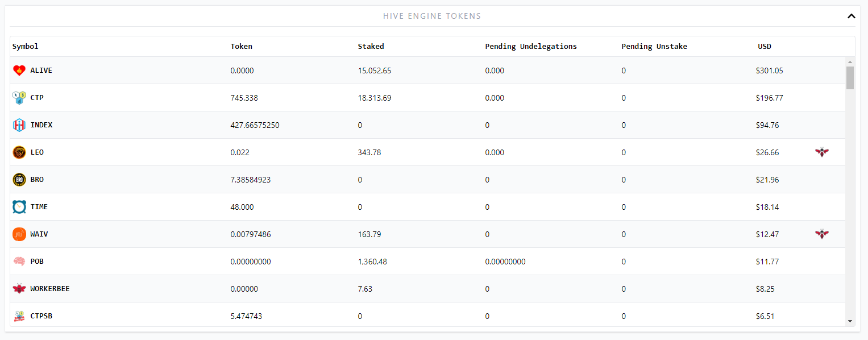The height and width of the screenshot is (340, 868).
Task: Click CTP token balance 745.338
Action: click(244, 98)
